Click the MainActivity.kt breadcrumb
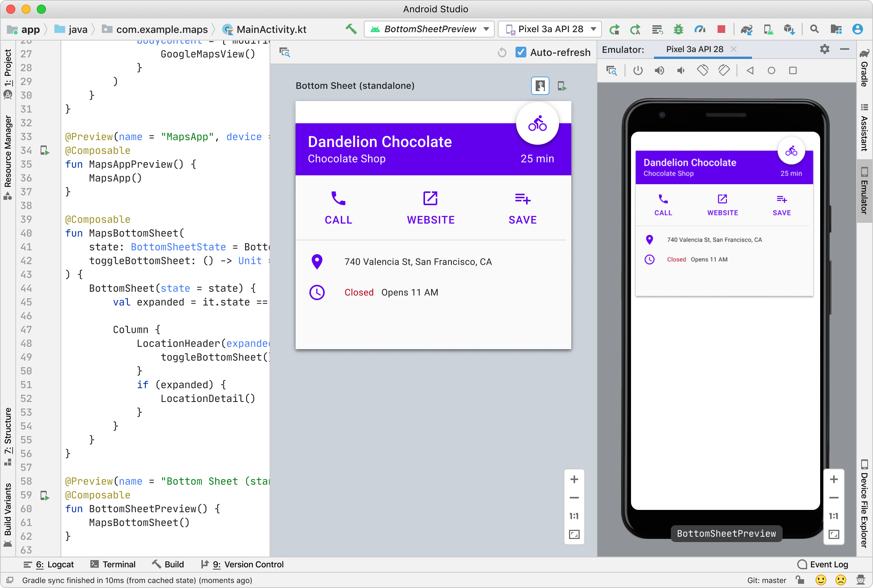The image size is (873, 588). [265, 29]
